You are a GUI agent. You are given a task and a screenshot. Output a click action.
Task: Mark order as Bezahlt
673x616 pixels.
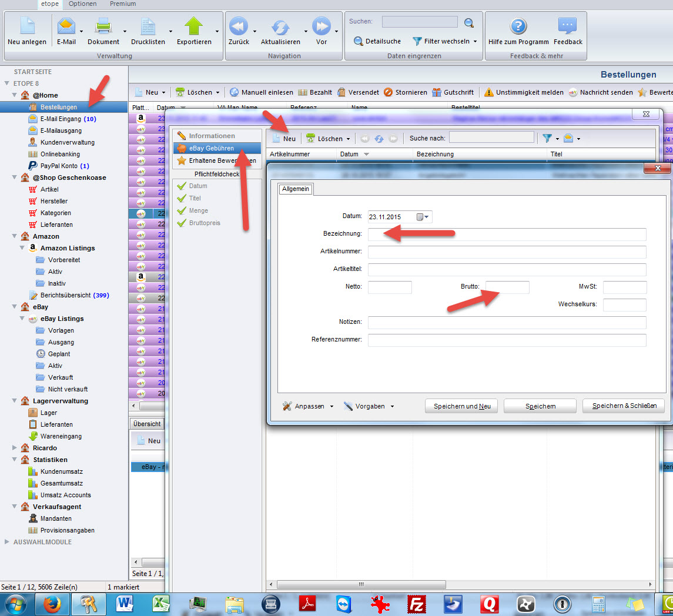click(x=315, y=92)
